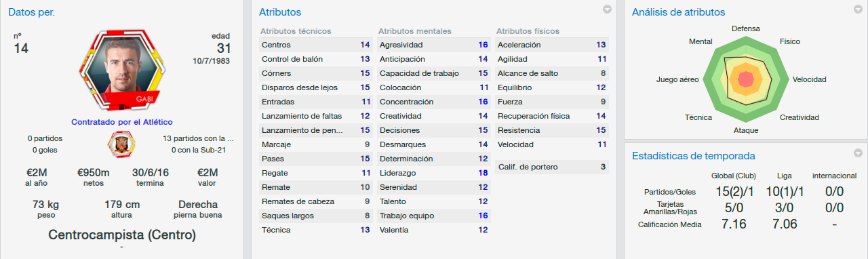The width and height of the screenshot is (868, 259).
Task: Click the attribute radar chart center
Action: 746,80
